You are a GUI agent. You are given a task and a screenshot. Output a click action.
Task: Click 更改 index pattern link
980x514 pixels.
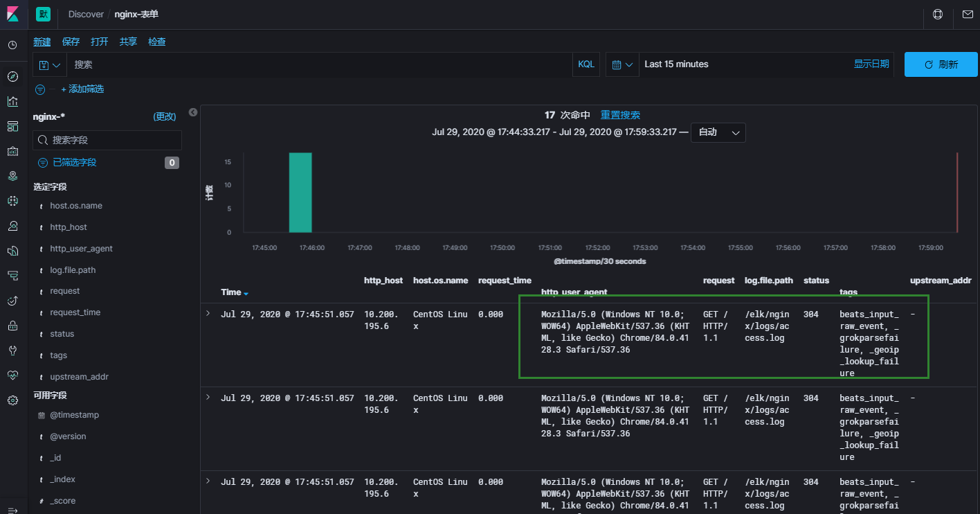pyautogui.click(x=165, y=116)
